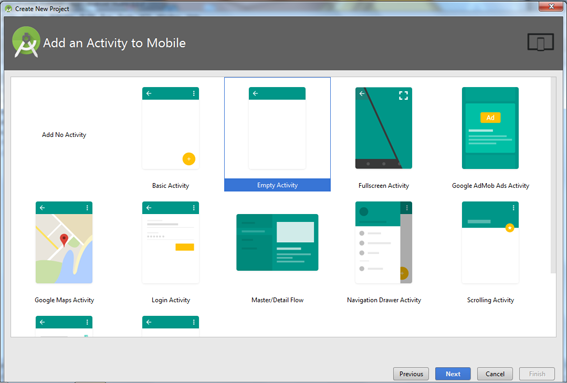Select the Basic Activity template thumbnail
Image resolution: width=567 pixels, height=383 pixels.
(x=170, y=128)
